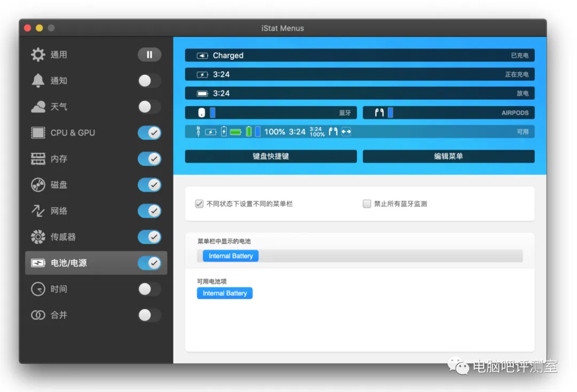Click the AirPods icon in the 可用 row
The height and width of the screenshot is (392, 577).
333,132
